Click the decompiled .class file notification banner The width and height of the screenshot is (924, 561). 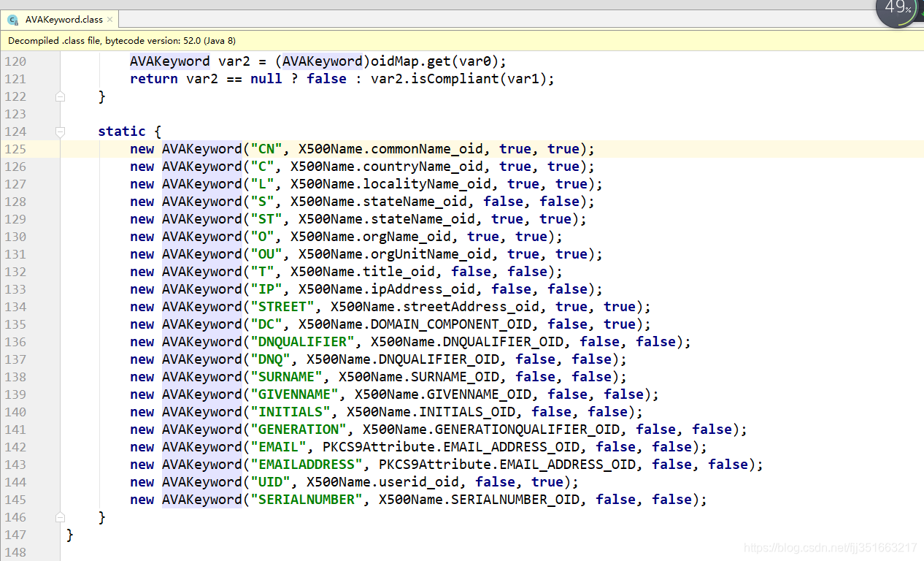[462, 41]
